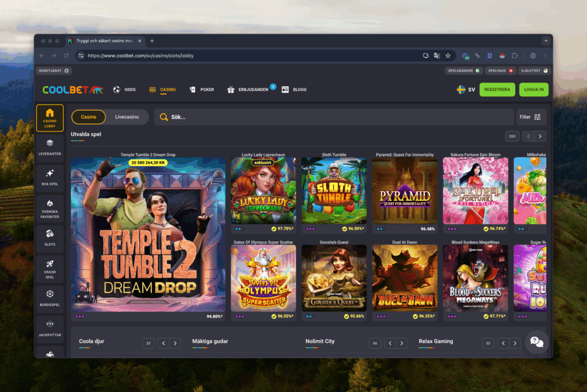Go to Nya Spel in sidebar

50,178
